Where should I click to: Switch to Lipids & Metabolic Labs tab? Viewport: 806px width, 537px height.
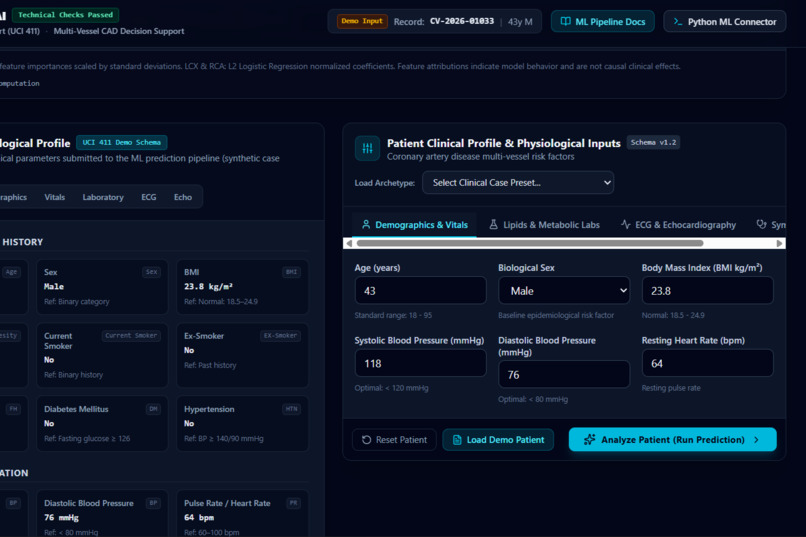[544, 225]
